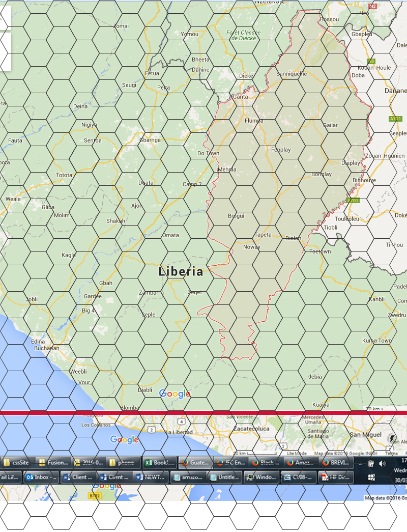Screen dimensions: 407x532
Task: Click the BT82 road shield
Action: tap(95, 496)
